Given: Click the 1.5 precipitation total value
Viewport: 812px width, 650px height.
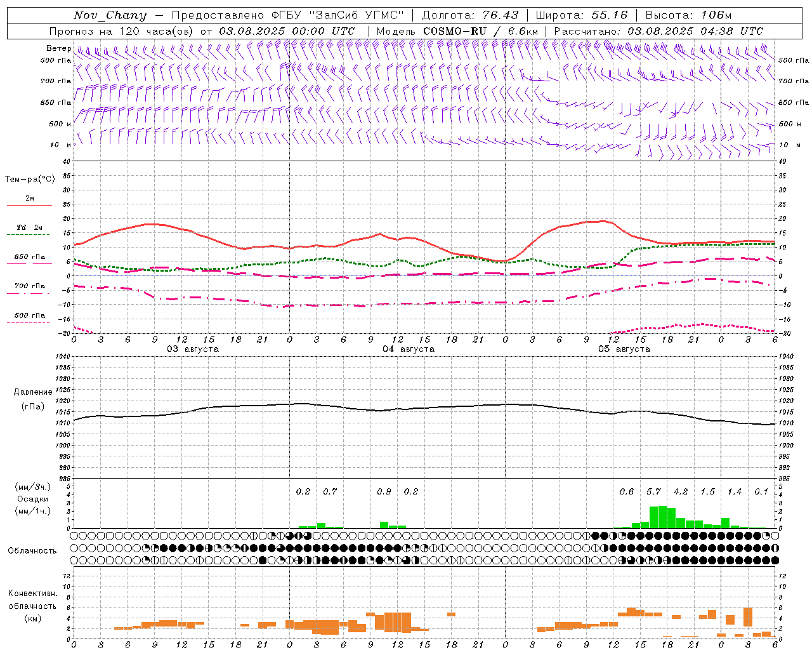Looking at the screenshot, I should click(x=707, y=491).
